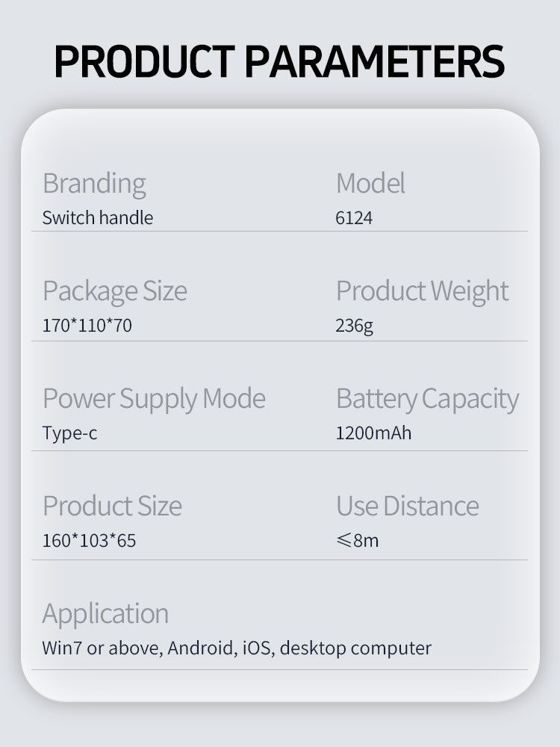Select the Type-c power value
This screenshot has height=747, width=560.
[x=69, y=434]
